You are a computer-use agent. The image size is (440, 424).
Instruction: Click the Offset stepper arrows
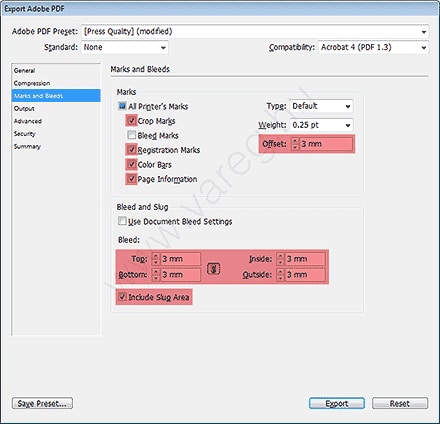[x=295, y=144]
